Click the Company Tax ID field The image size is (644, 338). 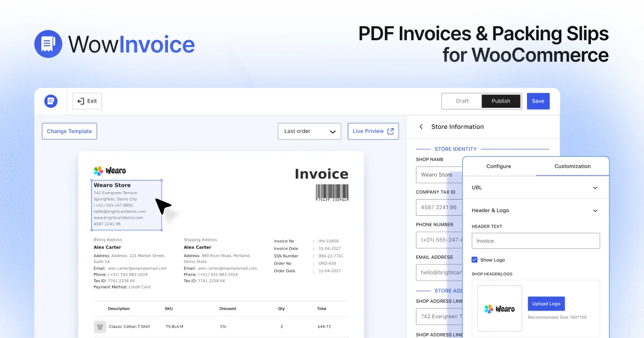coord(438,207)
